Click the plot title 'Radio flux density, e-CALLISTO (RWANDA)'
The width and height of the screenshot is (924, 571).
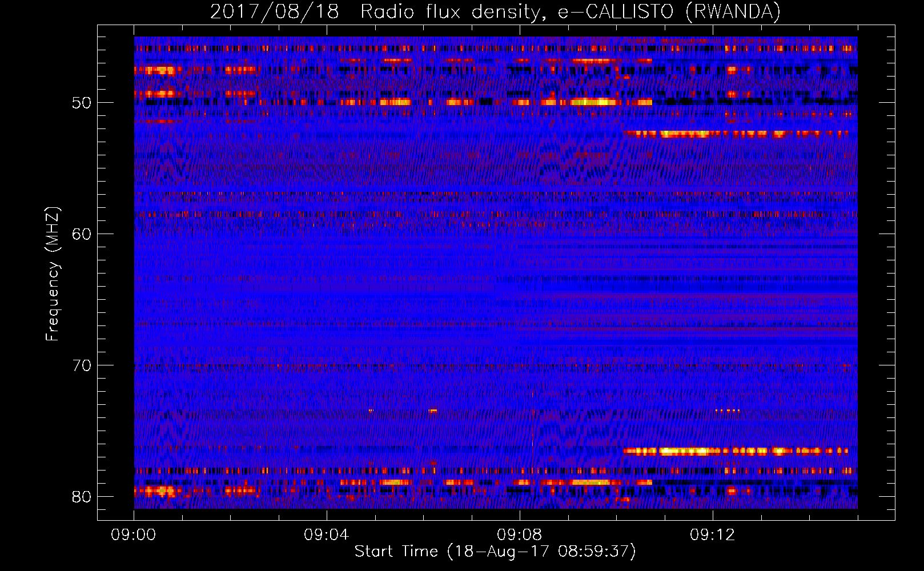coord(571,12)
